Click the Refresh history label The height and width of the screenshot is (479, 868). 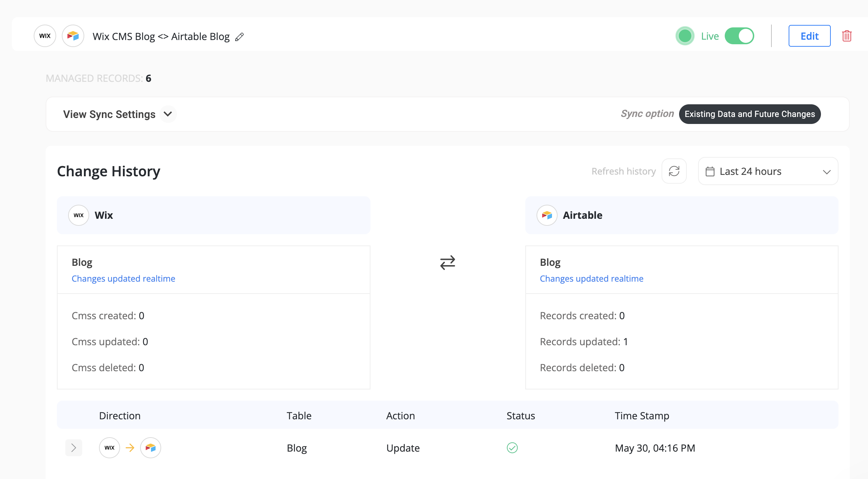coord(624,171)
